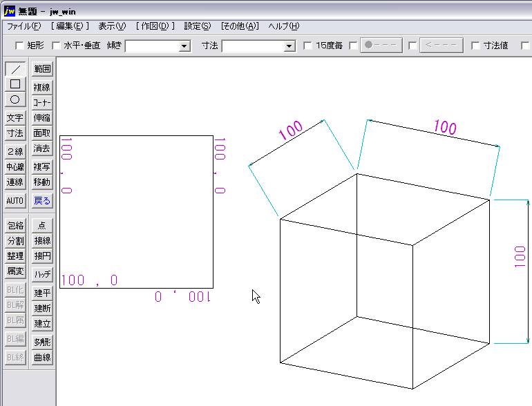Image resolution: width=532 pixels, height=406 pixels.
Task: Select the circle drawing tool
Action: [x=15, y=99]
